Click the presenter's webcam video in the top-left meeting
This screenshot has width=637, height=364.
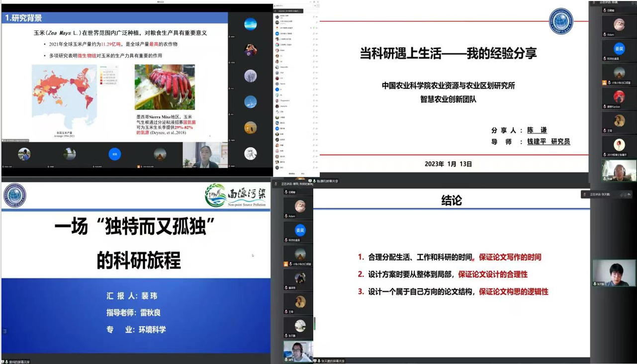(x=205, y=155)
